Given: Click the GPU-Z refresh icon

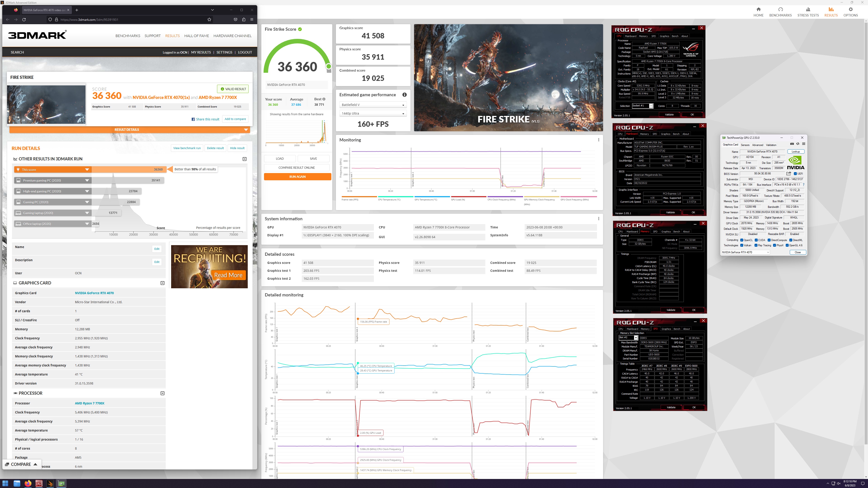Looking at the screenshot, I should 797,144.
